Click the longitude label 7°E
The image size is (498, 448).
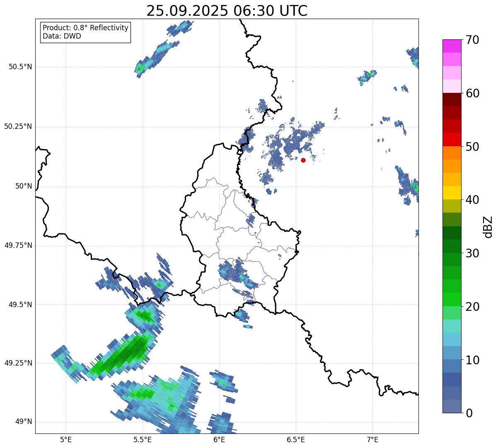(x=373, y=439)
